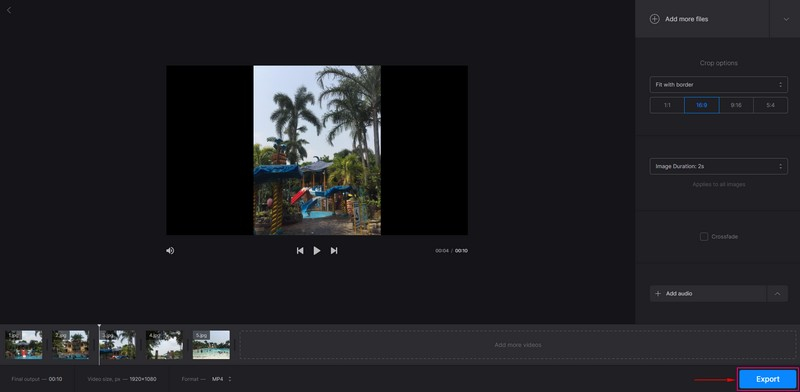Play the video preview

(x=317, y=251)
